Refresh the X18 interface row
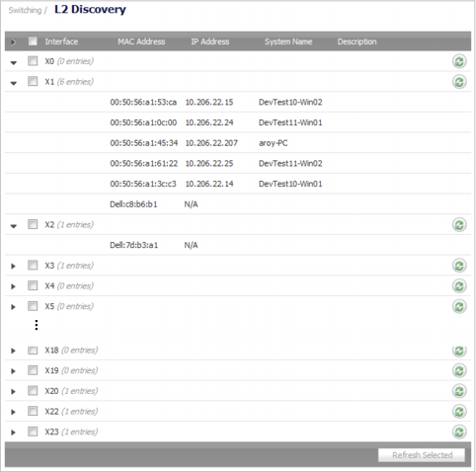476x472 pixels. (x=459, y=351)
